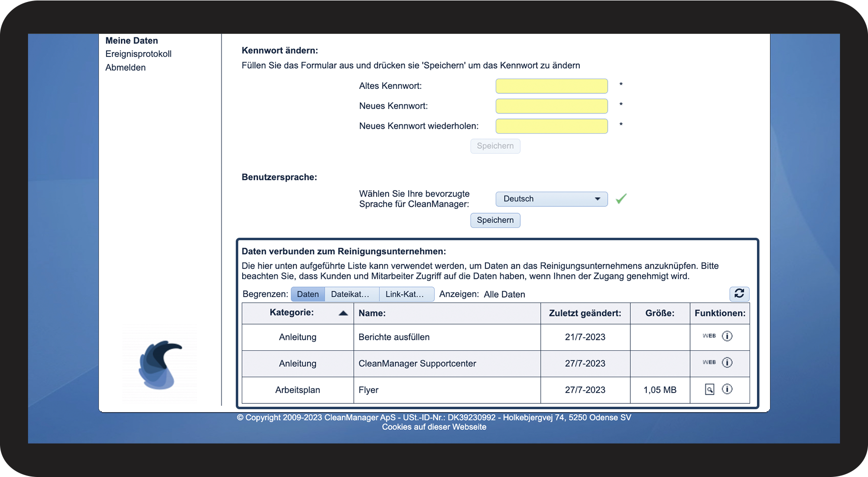Focus the Altes Kennwort field
This screenshot has height=477, width=868.
(551, 86)
